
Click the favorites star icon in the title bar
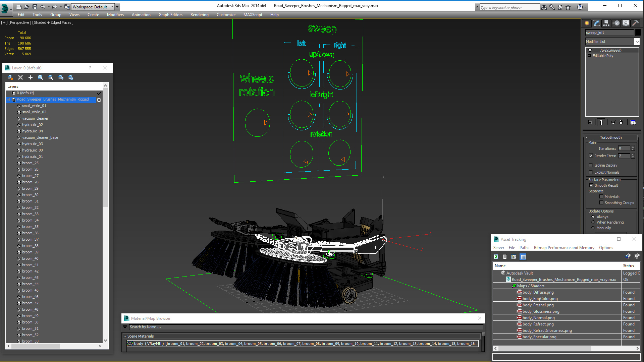click(x=568, y=7)
